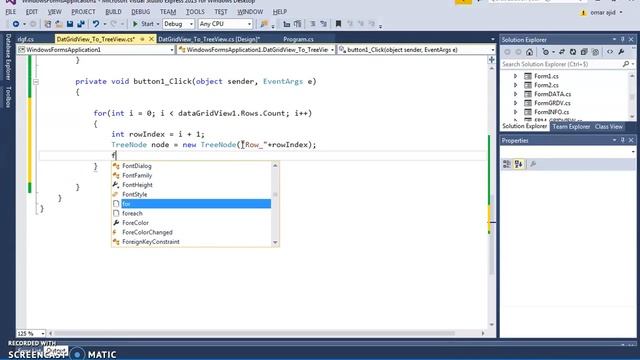Viewport: 640px width, 360px height.
Task: Click the New Project toolbar icon
Action: coord(48,24)
